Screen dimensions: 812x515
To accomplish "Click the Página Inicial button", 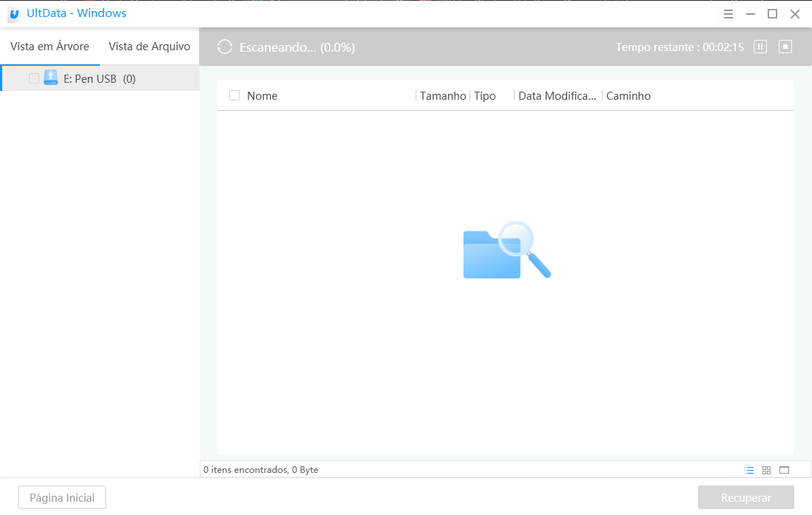I will (x=62, y=498).
